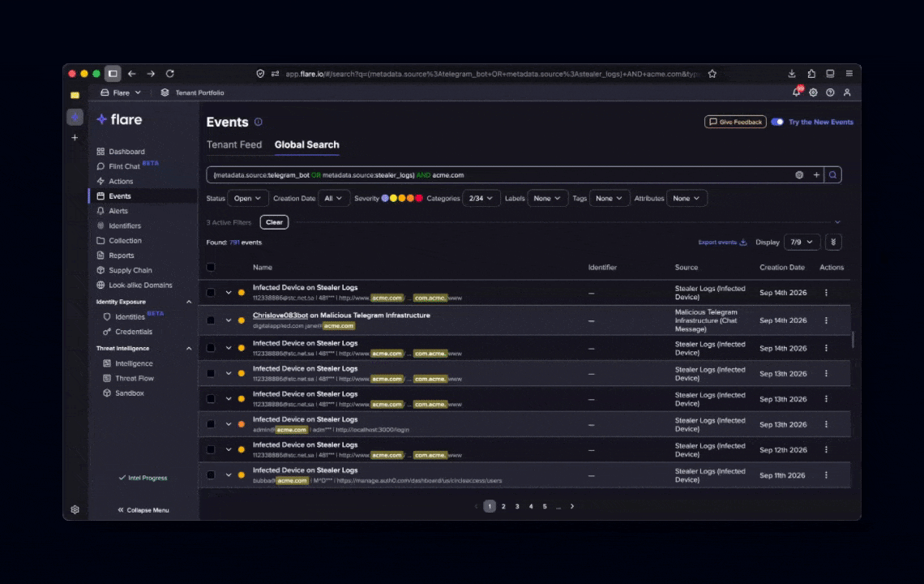Click the Give Feedback button

click(735, 122)
